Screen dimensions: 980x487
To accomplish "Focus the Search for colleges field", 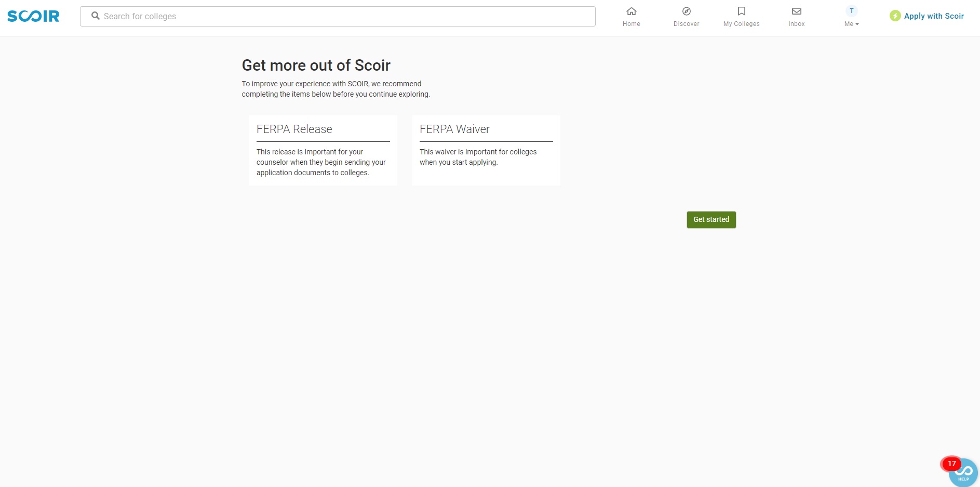I will [x=338, y=16].
